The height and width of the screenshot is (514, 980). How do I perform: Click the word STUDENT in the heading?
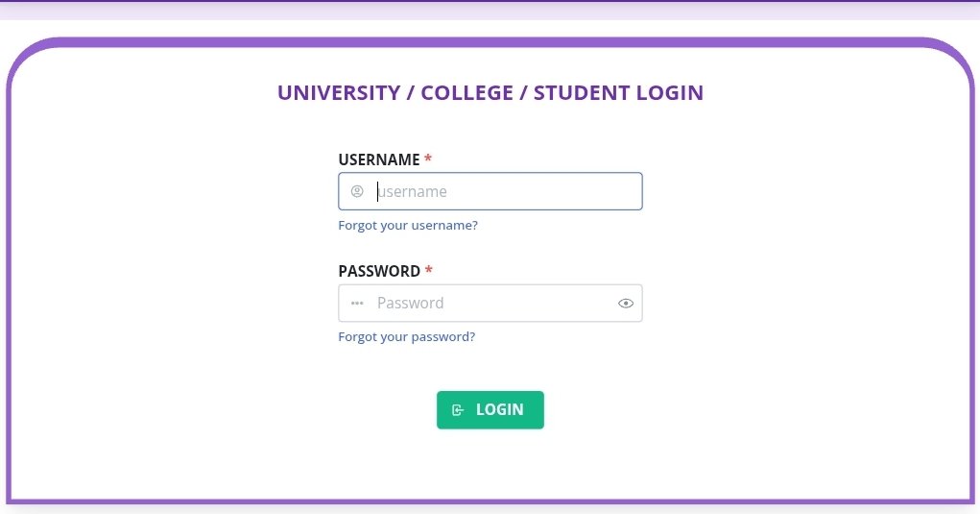click(582, 93)
